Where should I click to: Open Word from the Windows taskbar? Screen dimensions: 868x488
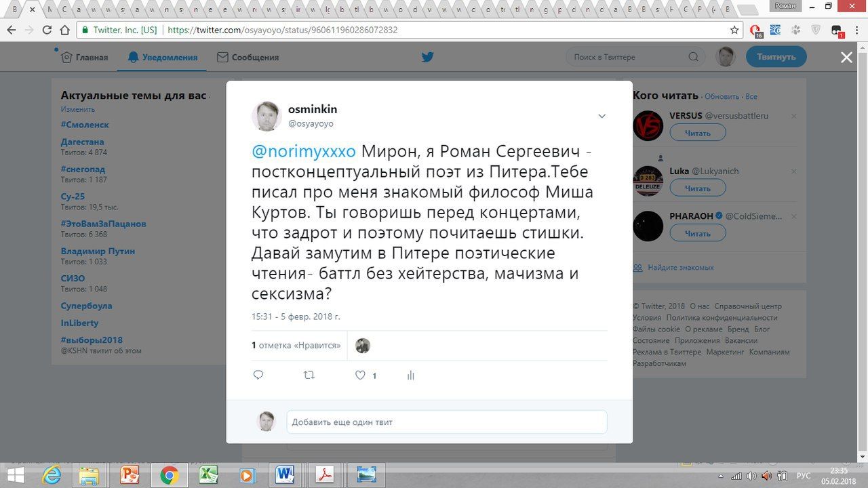[x=285, y=474]
